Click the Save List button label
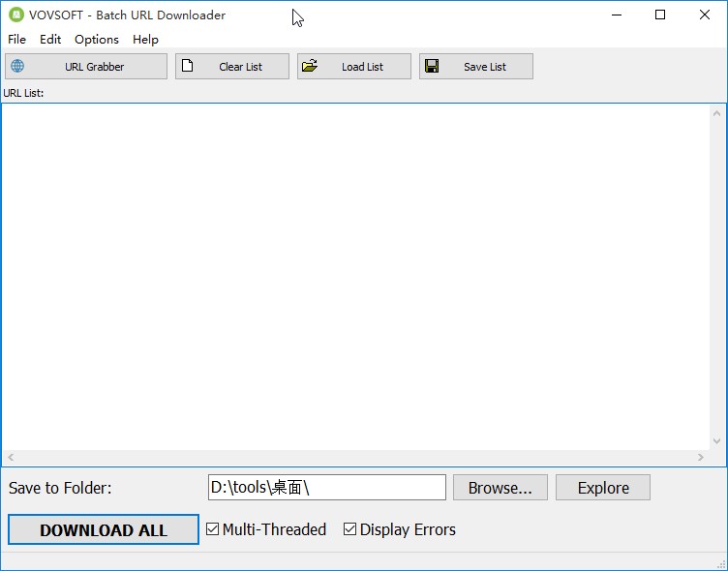The height and width of the screenshot is (571, 728). click(485, 67)
